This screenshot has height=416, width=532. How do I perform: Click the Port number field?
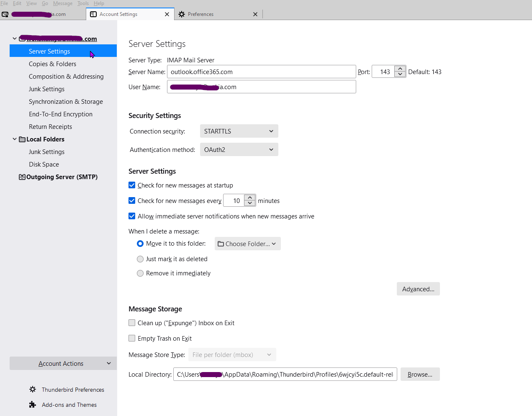point(383,72)
